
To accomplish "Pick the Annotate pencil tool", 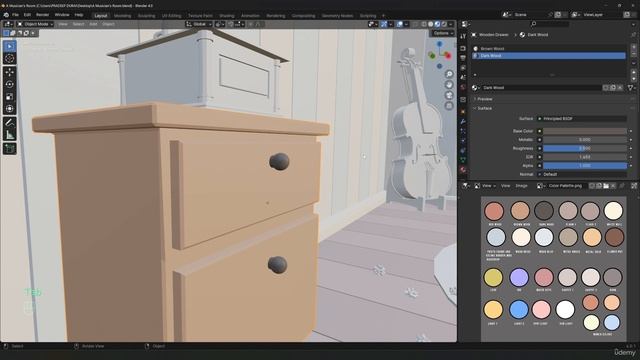I will click(9, 122).
